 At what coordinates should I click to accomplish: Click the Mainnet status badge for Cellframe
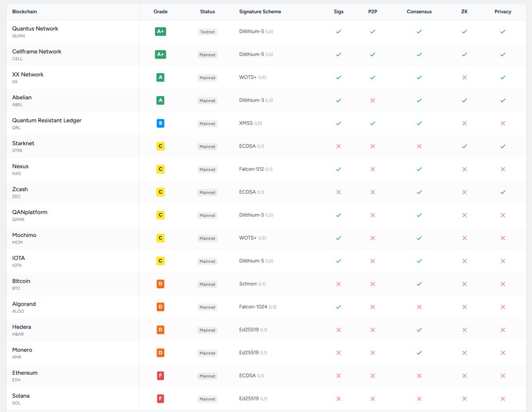(x=207, y=55)
